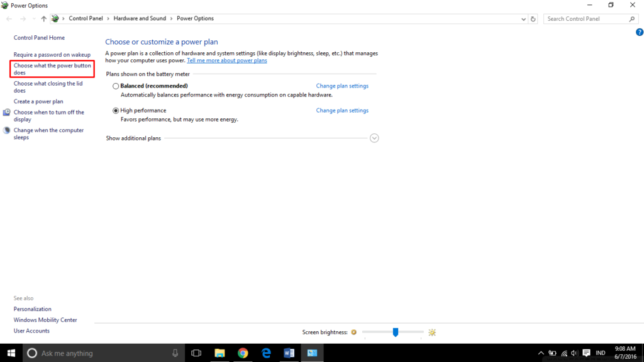Screen dimensions: 644x362
Task: Open Choose when to turn off the display
Action: pos(49,116)
